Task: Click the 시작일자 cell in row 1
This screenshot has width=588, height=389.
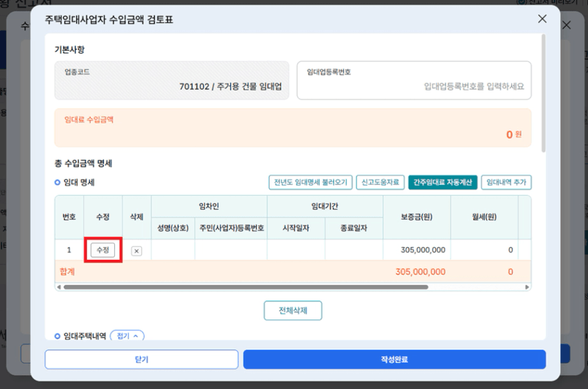Action: 296,250
